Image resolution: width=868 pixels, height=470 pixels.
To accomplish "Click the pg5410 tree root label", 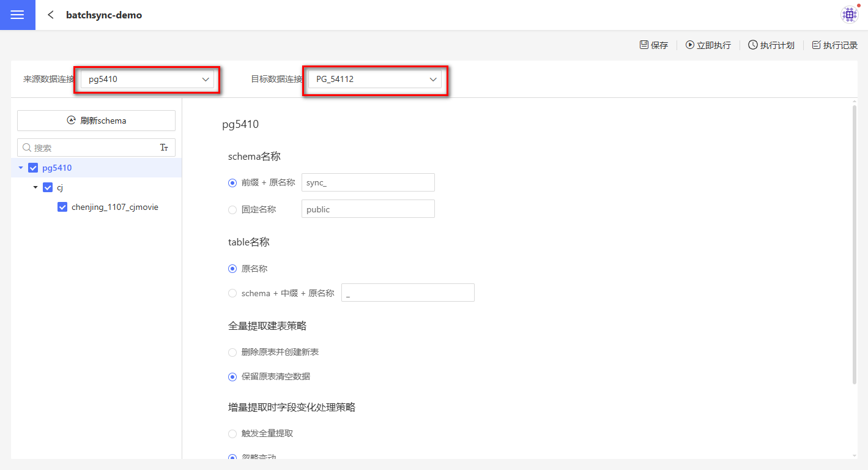I will click(x=57, y=168).
